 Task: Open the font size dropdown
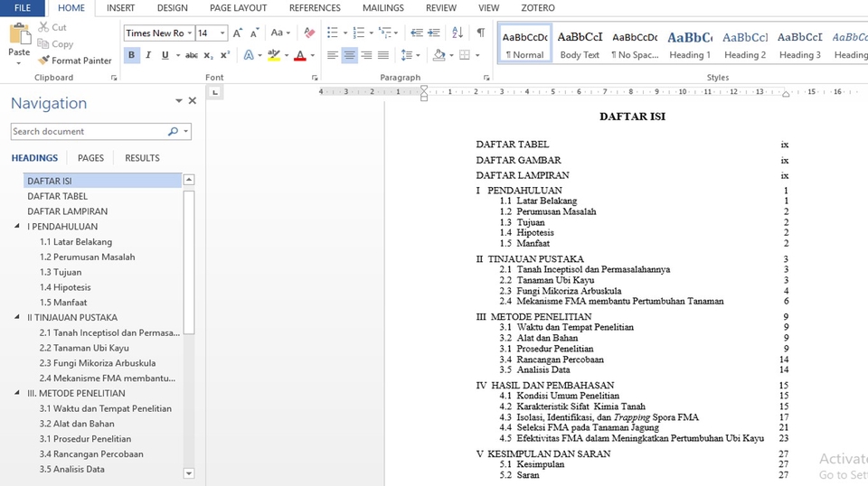click(222, 33)
